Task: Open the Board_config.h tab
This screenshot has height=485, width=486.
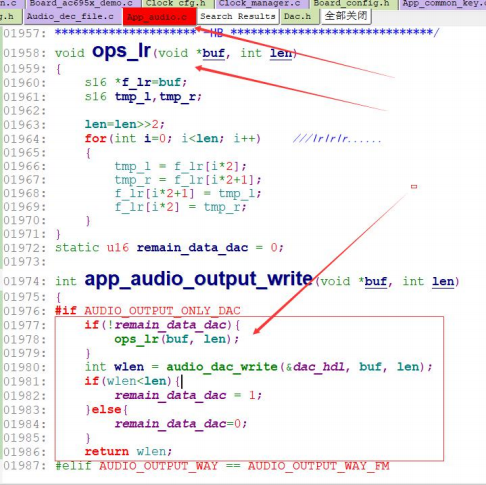Action: [x=351, y=4]
